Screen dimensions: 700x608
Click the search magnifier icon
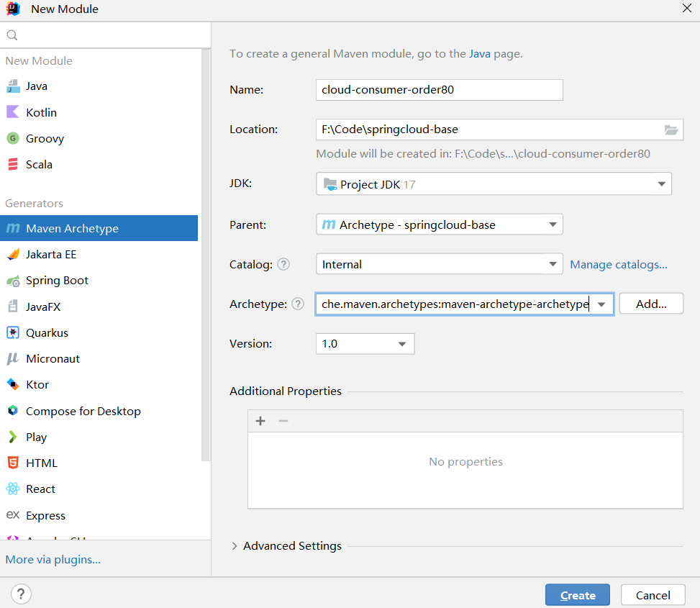(x=12, y=35)
